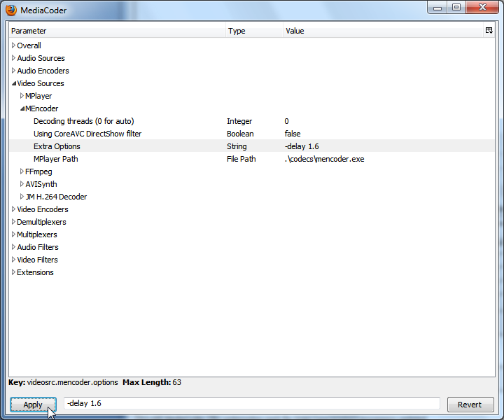The width and height of the screenshot is (504, 420).
Task: Expand the Audio Sources category
Action: 13,58
